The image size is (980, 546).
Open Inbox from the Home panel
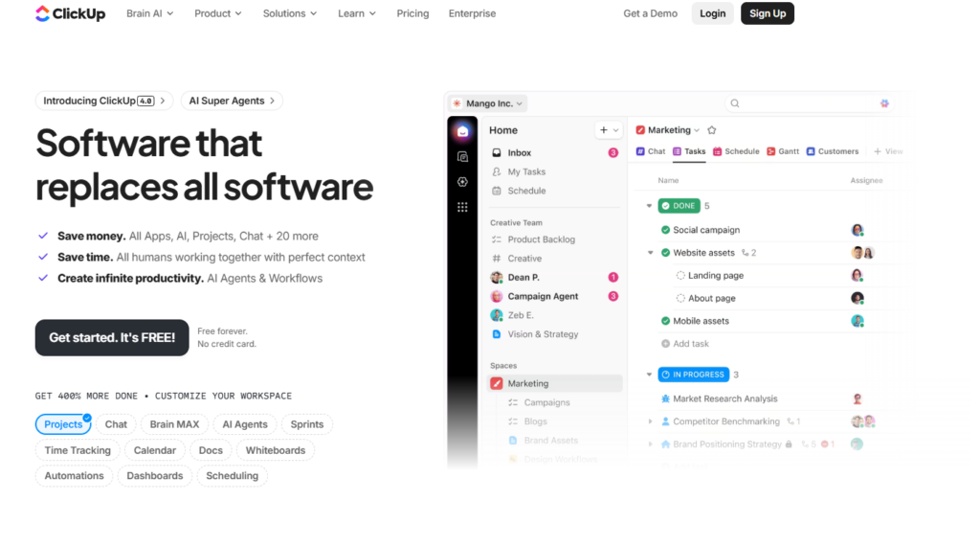[x=520, y=153]
